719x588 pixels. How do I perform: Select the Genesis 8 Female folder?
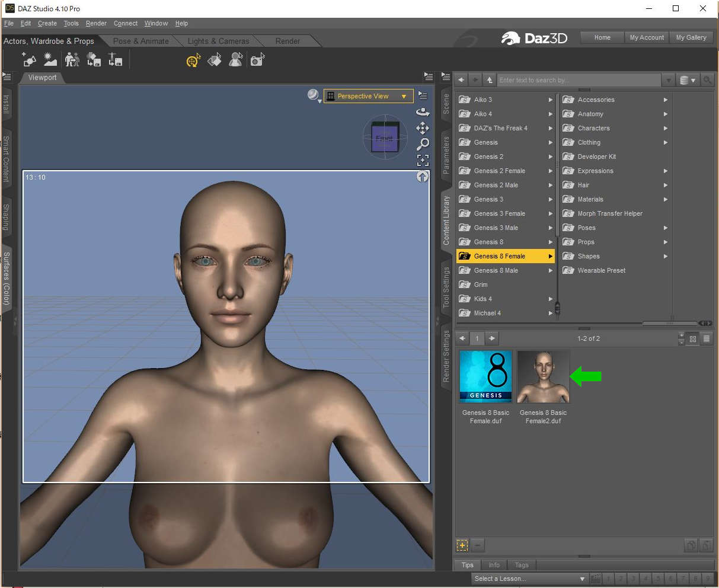click(x=506, y=256)
